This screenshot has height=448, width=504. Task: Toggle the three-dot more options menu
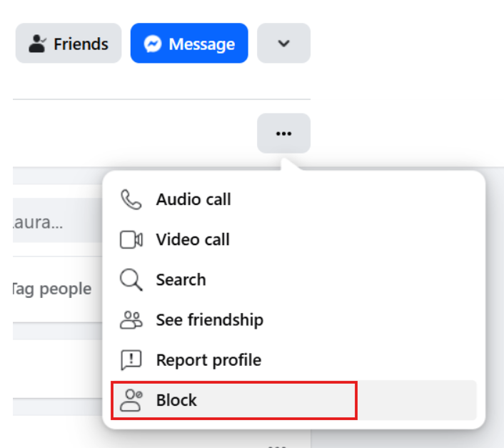click(283, 134)
